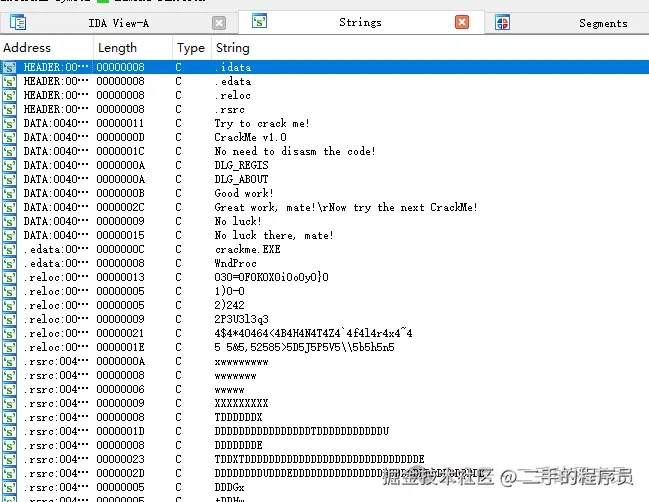Select the 'XXXXXXXXX' string
This screenshot has height=502, width=649.
tap(241, 403)
